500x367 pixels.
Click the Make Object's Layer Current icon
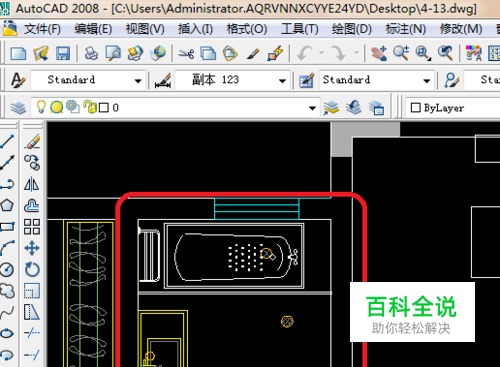pos(331,108)
